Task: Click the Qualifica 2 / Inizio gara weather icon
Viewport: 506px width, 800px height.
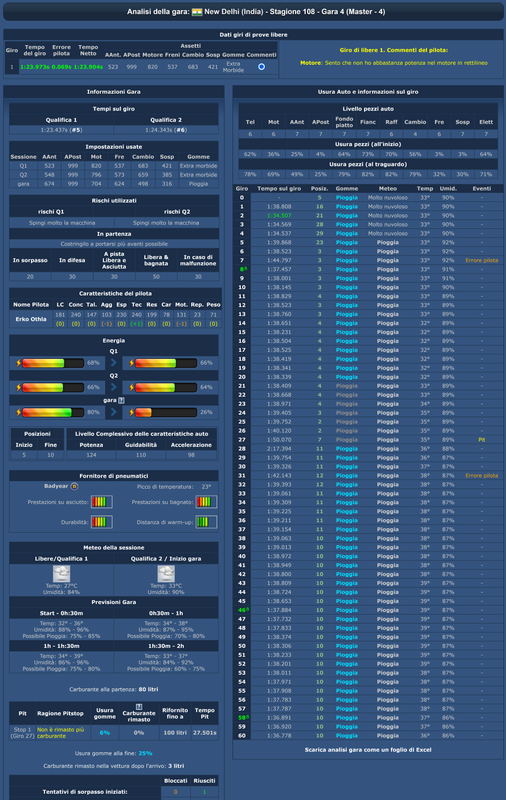Action: 166,573
